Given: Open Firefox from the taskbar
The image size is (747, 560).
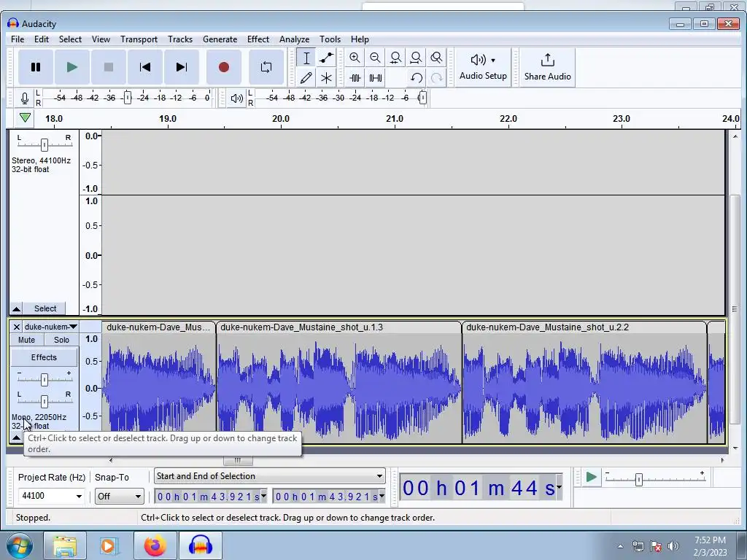Looking at the screenshot, I should pos(155,545).
